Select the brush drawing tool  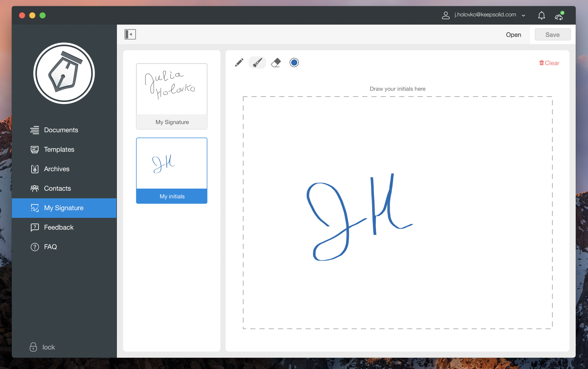257,63
